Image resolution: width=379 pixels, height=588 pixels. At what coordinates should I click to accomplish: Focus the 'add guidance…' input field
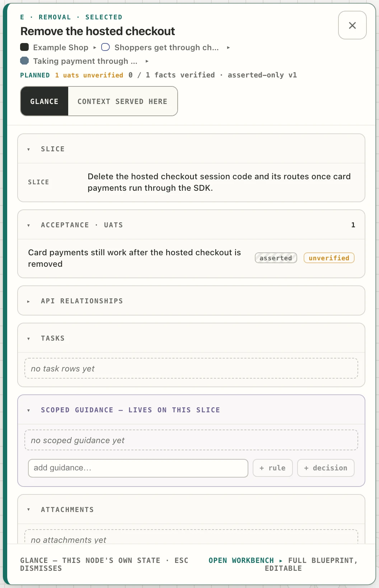click(138, 468)
